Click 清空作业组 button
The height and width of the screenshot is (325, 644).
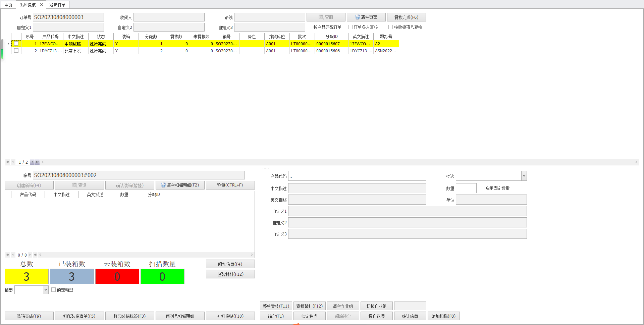(x=343, y=306)
